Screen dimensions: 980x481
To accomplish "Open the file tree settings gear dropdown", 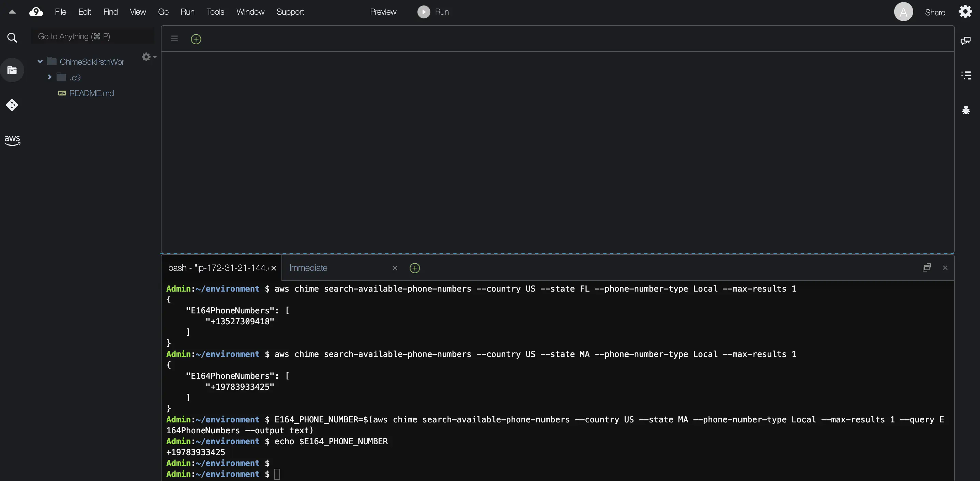I will coord(149,57).
